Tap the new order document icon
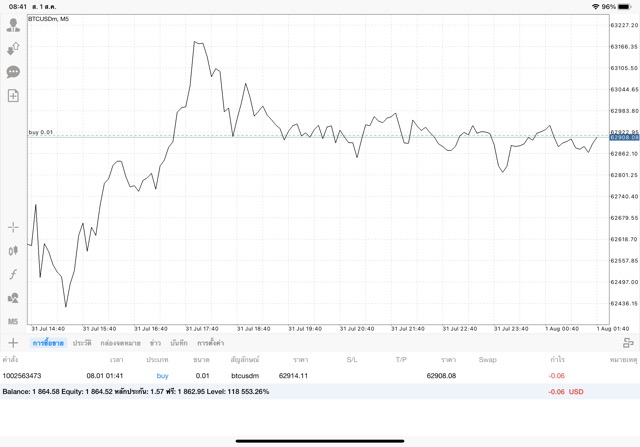 pyautogui.click(x=13, y=96)
